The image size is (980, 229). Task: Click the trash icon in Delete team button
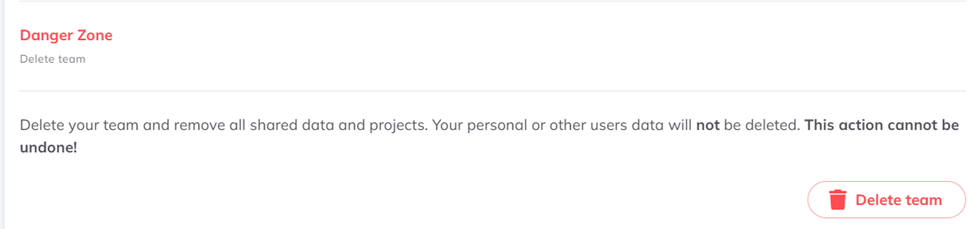pos(837,200)
